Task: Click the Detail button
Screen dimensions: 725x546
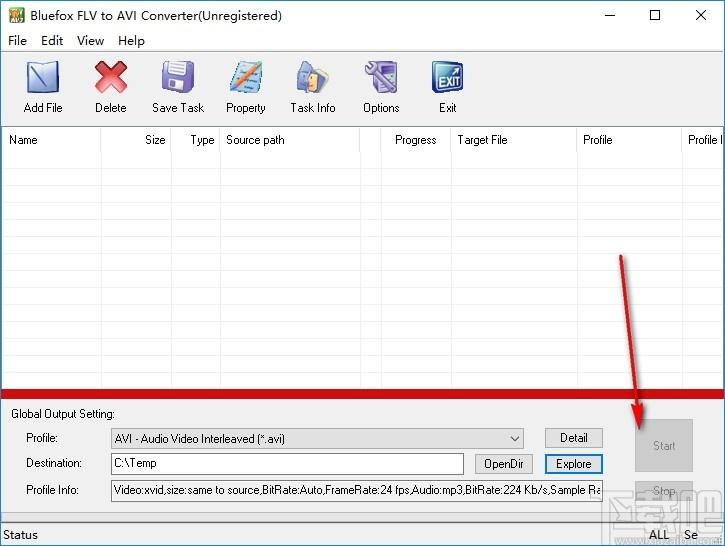Action: click(x=574, y=438)
